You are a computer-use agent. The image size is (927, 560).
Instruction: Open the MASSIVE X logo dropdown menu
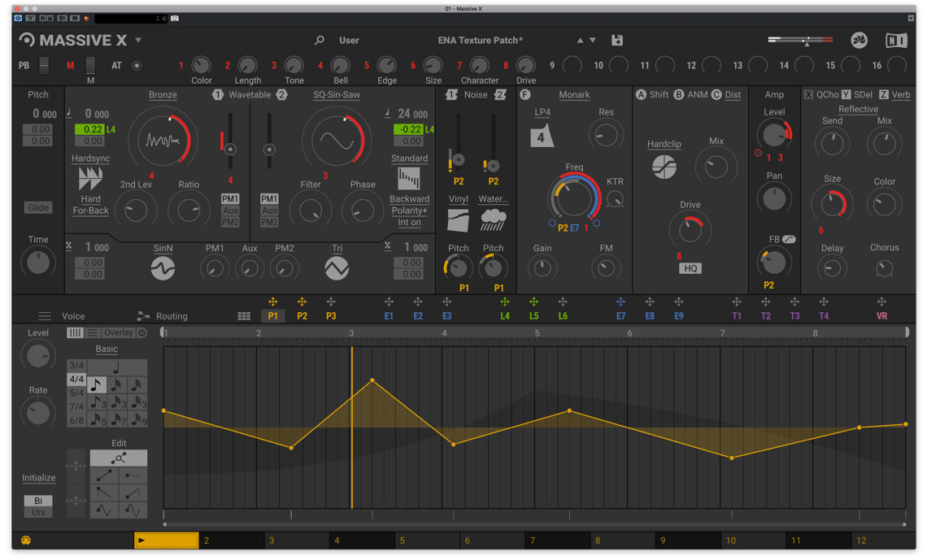(138, 39)
